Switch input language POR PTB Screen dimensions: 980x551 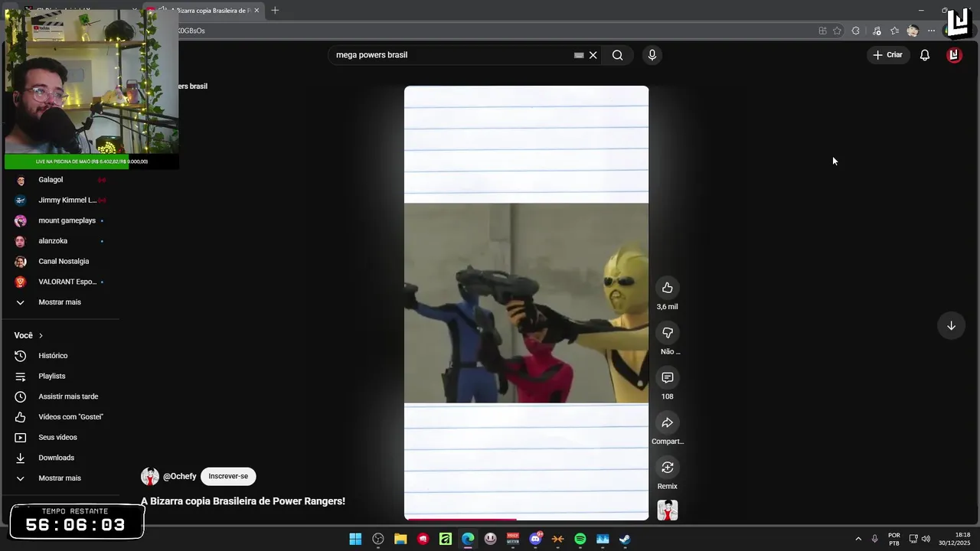(893, 539)
